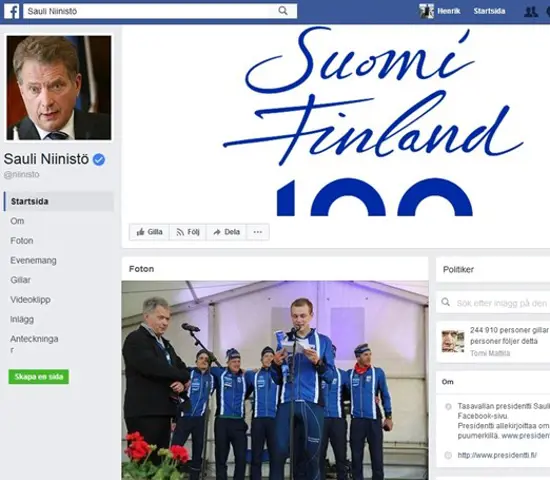Like the page with Gilla button

pos(149,232)
